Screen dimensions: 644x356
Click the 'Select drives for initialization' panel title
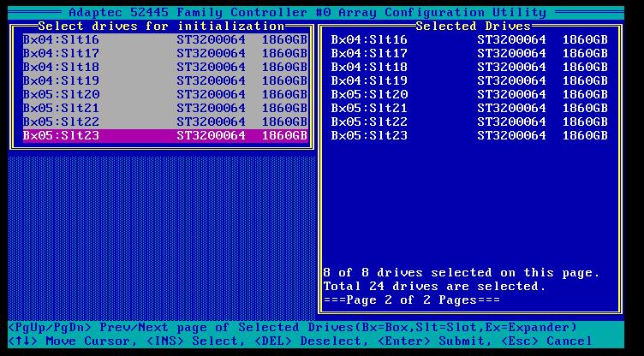pyautogui.click(x=161, y=27)
